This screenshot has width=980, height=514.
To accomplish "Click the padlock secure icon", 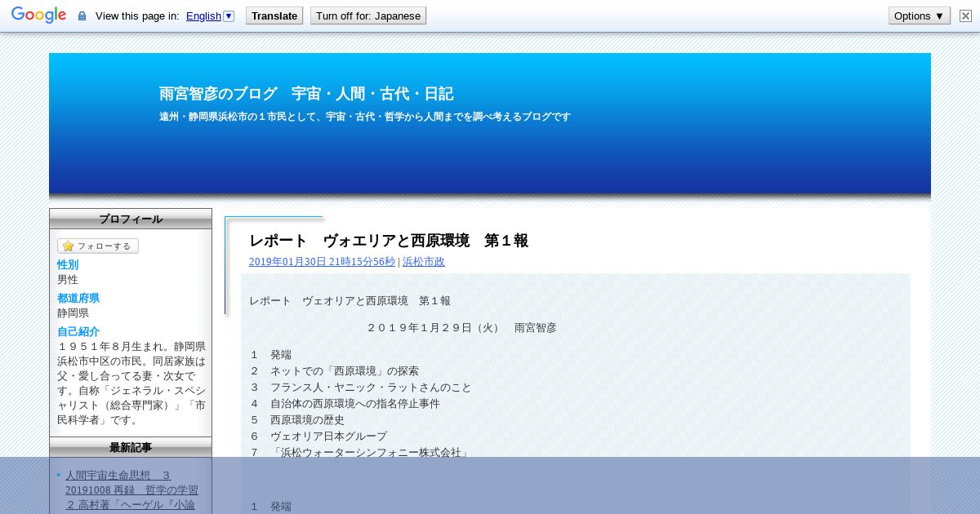I will (x=82, y=16).
